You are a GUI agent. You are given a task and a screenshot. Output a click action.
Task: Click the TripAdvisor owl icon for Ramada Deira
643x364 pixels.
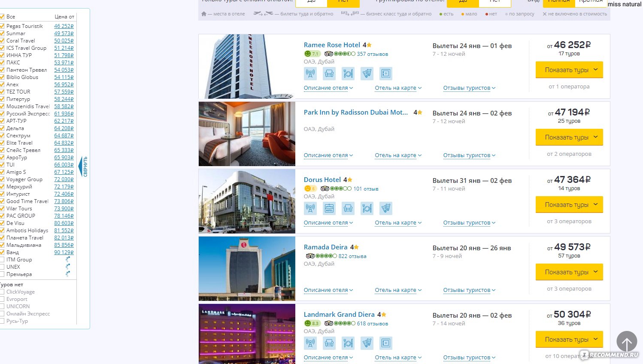pos(310,256)
